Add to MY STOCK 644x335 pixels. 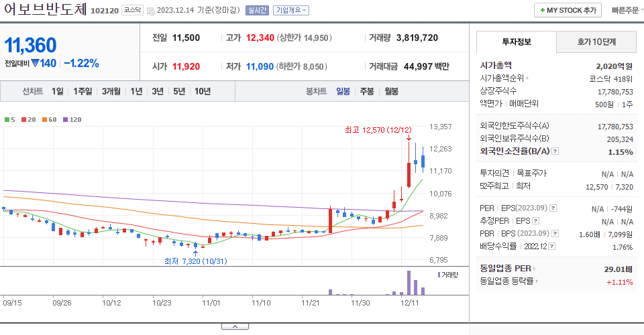point(568,10)
